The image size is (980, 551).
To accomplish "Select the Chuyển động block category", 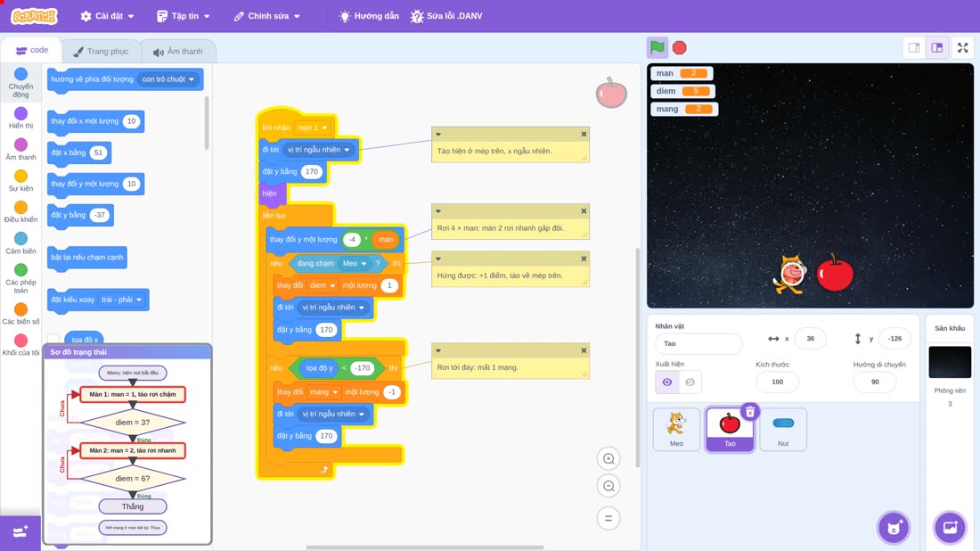I will (x=20, y=83).
